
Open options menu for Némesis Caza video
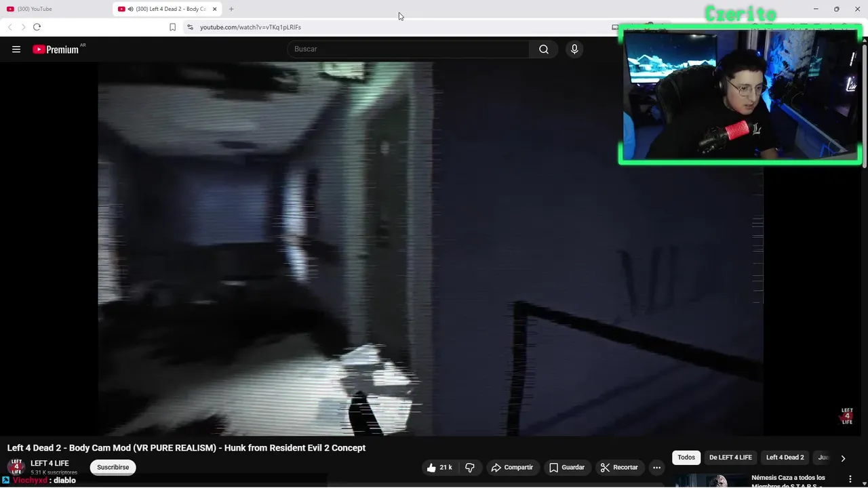click(x=850, y=479)
